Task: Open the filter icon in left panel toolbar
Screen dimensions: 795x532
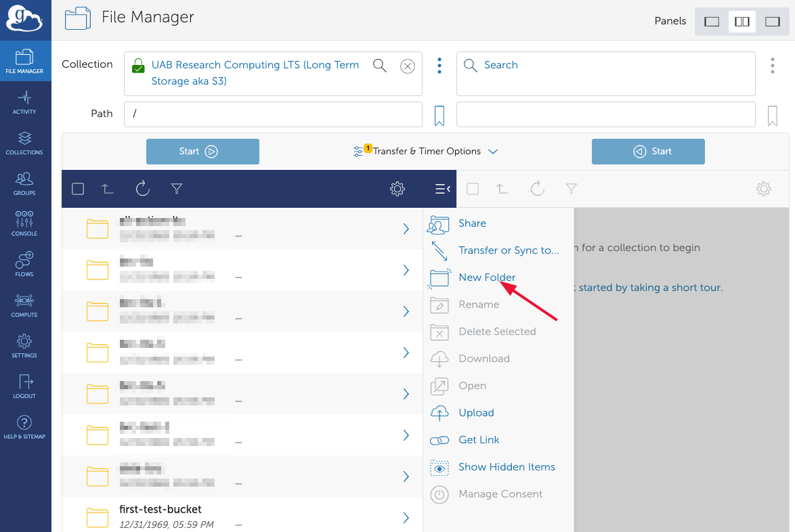Action: tap(177, 189)
